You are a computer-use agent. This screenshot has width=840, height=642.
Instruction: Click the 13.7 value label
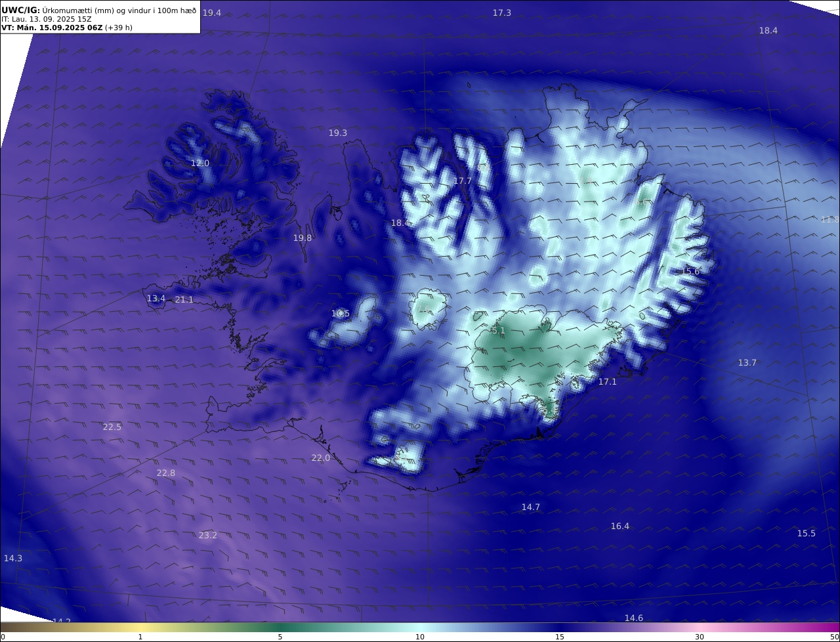coord(747,362)
